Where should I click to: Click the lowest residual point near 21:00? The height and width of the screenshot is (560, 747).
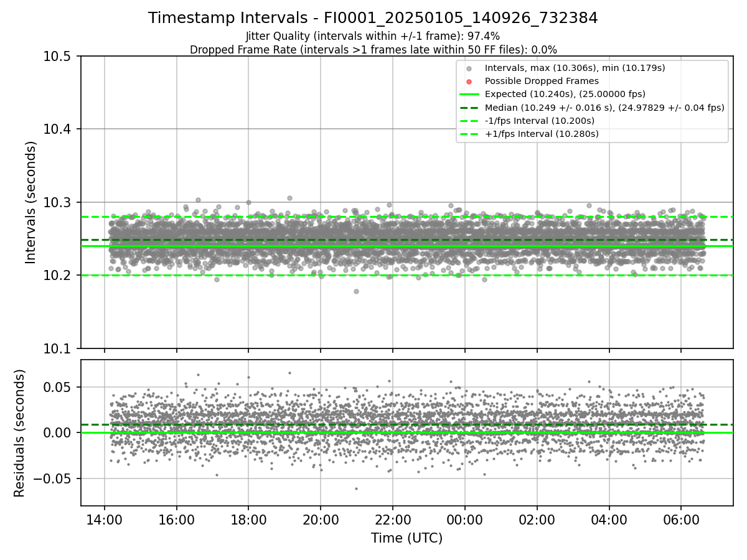point(356,488)
